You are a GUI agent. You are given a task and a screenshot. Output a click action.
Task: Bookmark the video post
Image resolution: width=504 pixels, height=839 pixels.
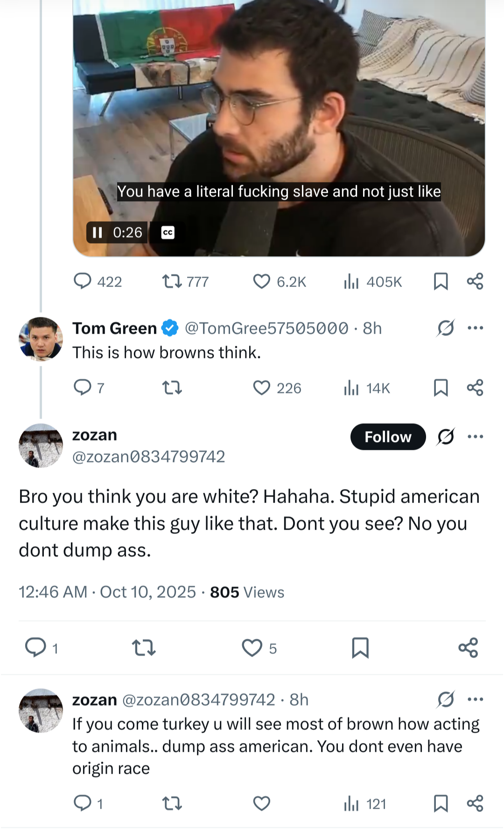(x=441, y=281)
